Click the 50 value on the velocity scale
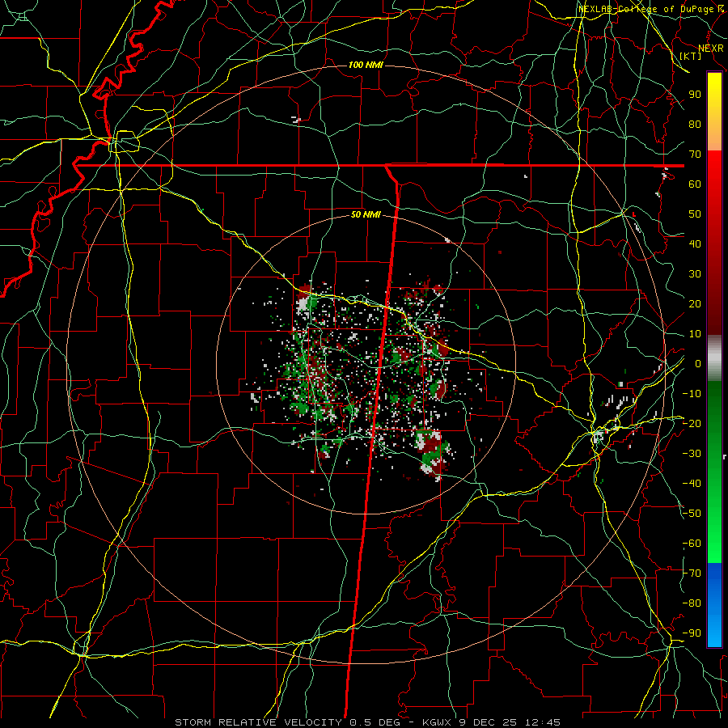 [695, 214]
